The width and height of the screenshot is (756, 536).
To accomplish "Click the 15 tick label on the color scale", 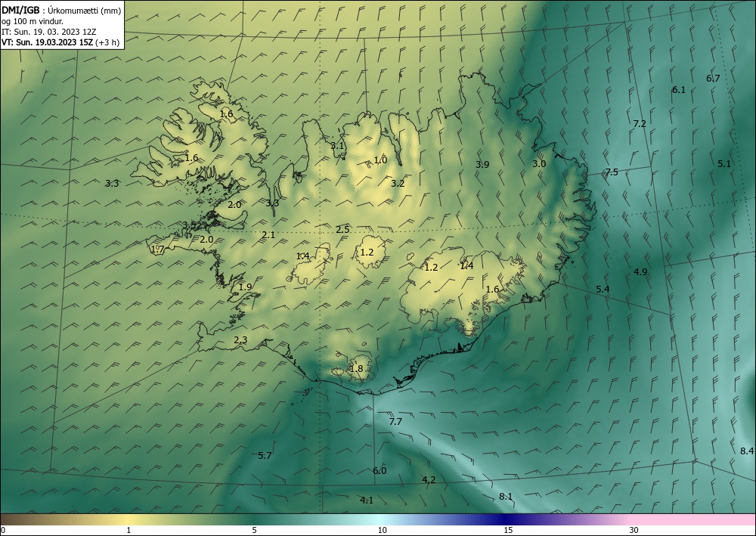I will point(508,530).
